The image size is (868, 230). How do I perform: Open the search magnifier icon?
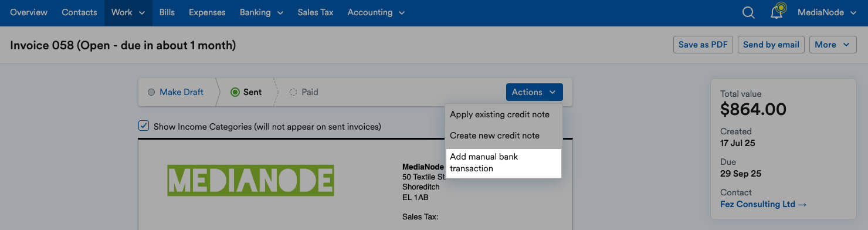(x=748, y=12)
